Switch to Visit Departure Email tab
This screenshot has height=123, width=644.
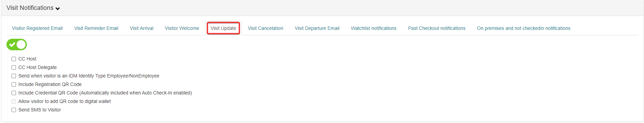point(317,28)
